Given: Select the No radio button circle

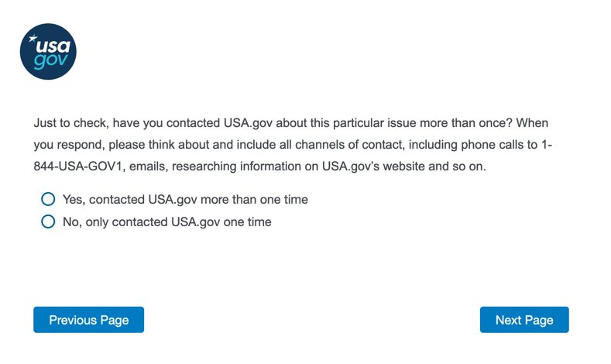Looking at the screenshot, I should (x=48, y=222).
